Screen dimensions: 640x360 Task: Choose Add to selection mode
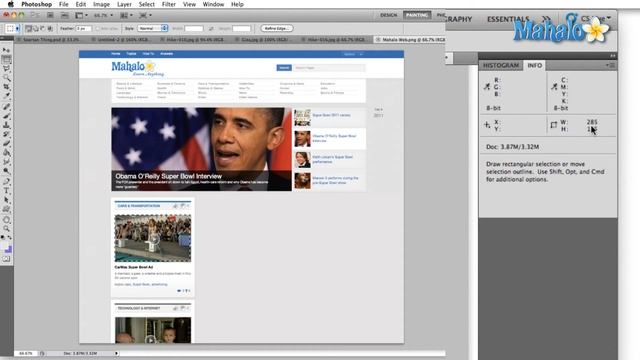click(36, 29)
